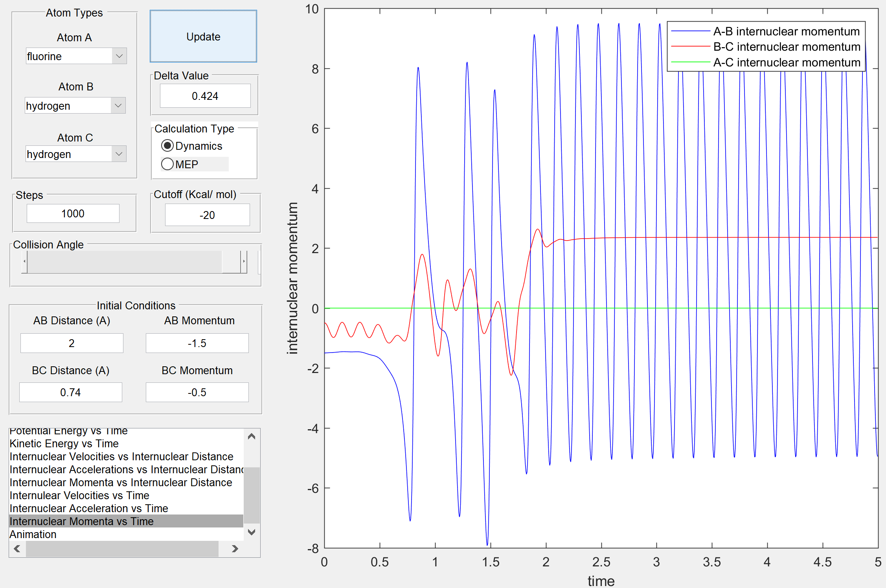
Task: Focus the Cutoff (Kcal/mol) field
Action: [x=207, y=215]
